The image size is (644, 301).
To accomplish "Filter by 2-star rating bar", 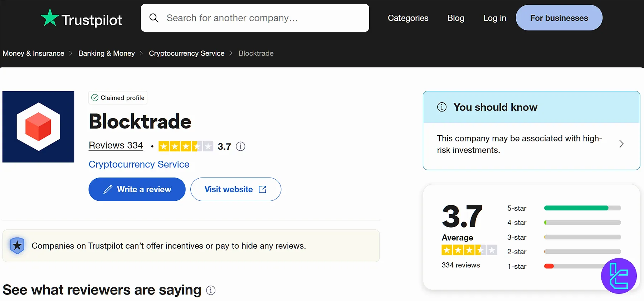I will (x=582, y=252).
